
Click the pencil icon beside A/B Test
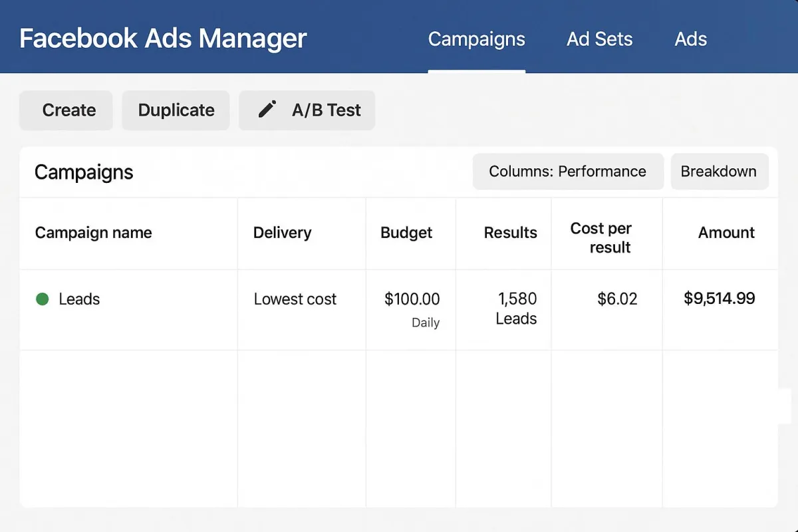267,110
